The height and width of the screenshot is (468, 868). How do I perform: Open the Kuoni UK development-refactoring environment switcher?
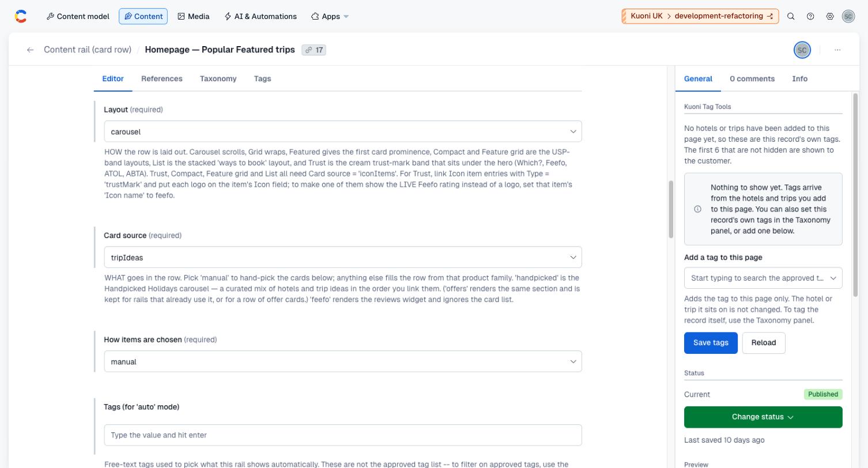pos(700,16)
